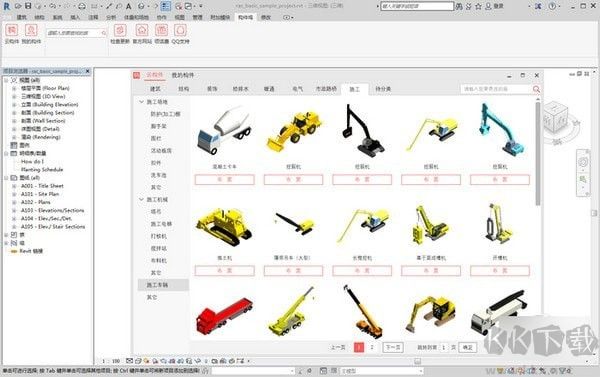Click the 确定 page jump button
The height and width of the screenshot is (377, 600).
coord(468,348)
